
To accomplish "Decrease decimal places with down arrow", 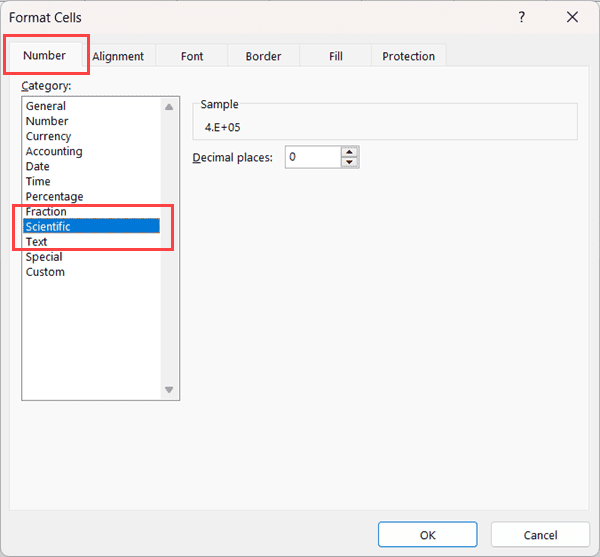I will point(349,162).
